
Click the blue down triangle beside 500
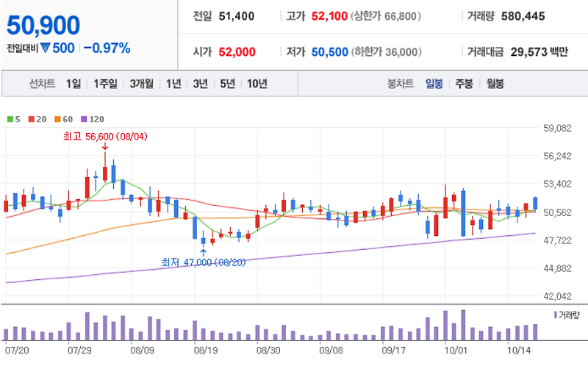pyautogui.click(x=46, y=48)
